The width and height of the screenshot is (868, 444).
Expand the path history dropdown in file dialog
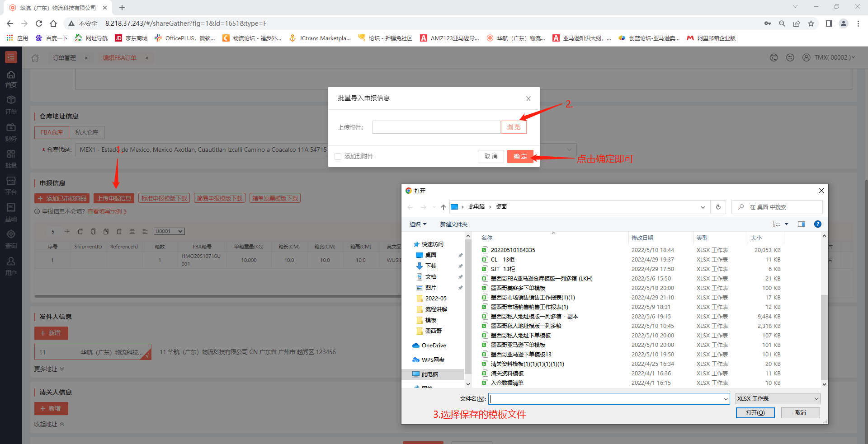(x=703, y=207)
